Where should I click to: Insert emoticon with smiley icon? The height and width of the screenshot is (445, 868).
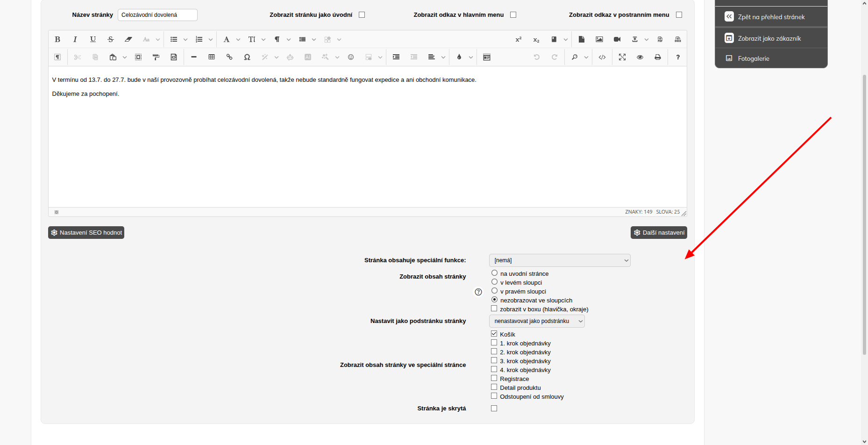tap(351, 57)
